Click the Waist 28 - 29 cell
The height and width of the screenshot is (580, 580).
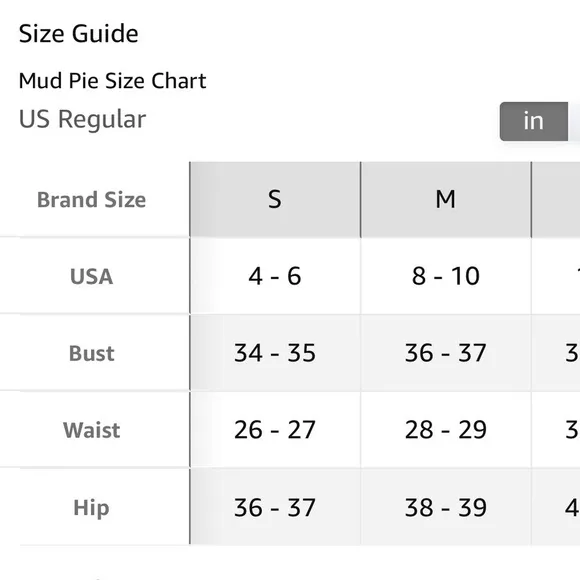coord(446,430)
